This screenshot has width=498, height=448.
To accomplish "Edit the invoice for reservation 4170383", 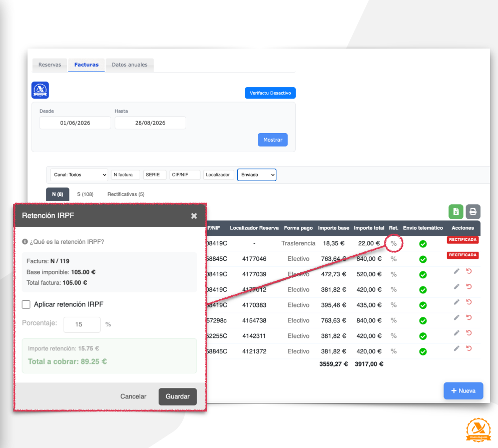I will coord(456,302).
